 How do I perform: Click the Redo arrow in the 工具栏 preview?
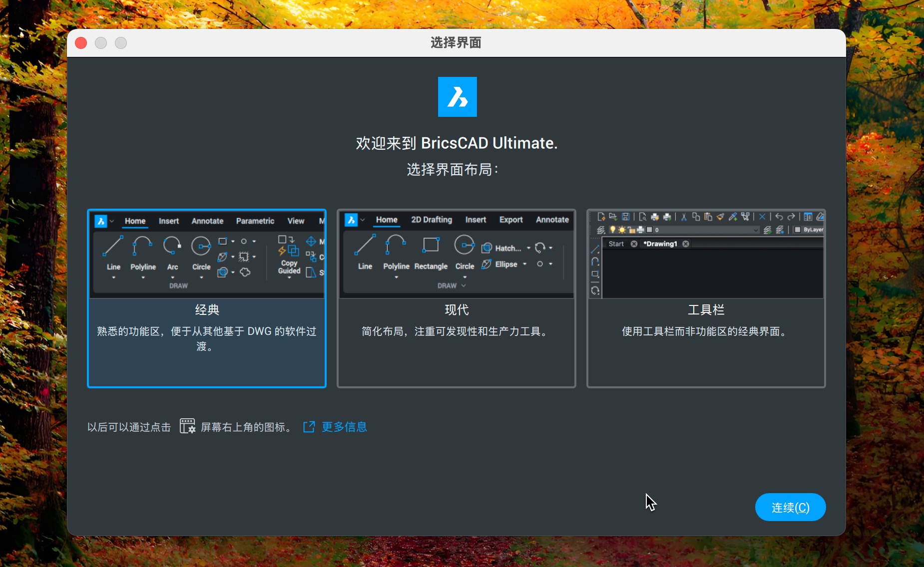(791, 217)
